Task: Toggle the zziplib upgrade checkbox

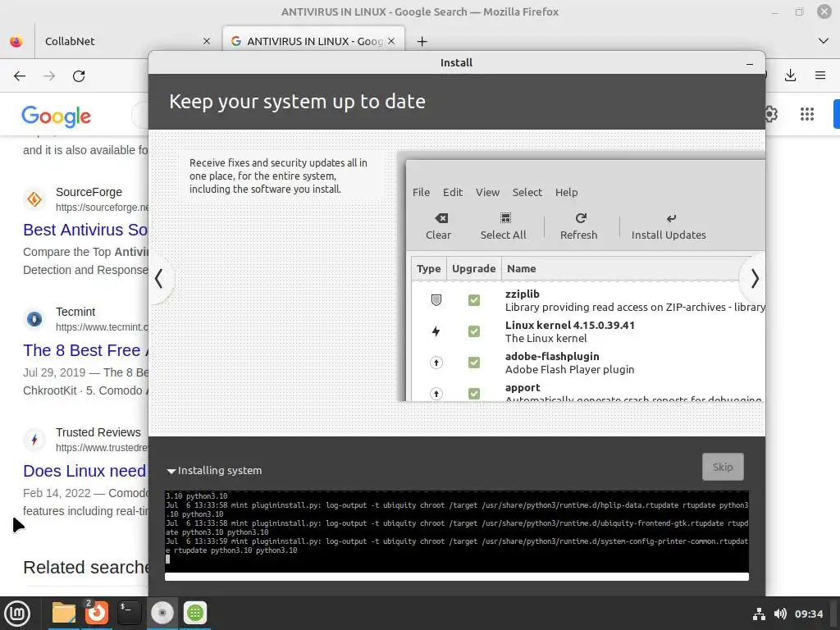Action: pos(473,300)
